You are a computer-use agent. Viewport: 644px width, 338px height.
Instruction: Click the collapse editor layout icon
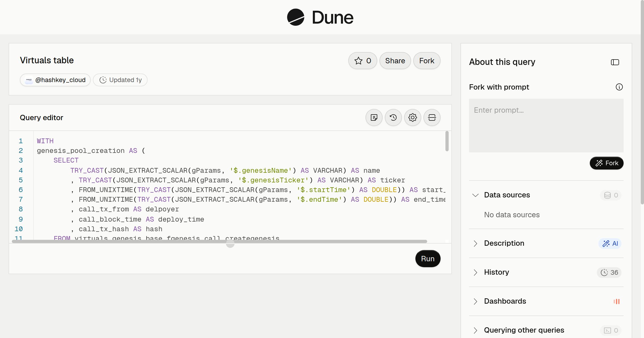click(432, 117)
